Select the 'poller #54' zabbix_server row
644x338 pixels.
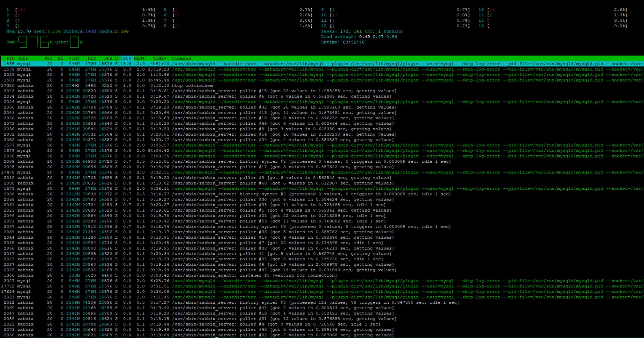pyautogui.click(x=322, y=134)
